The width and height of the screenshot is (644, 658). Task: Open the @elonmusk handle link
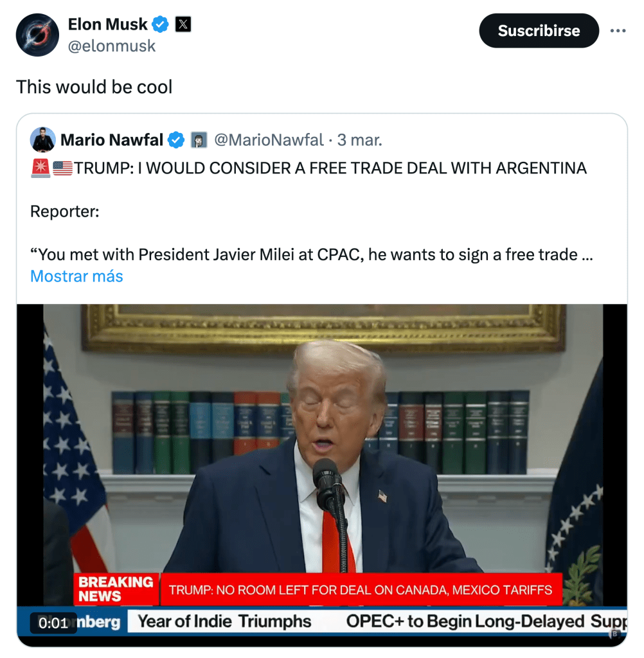click(112, 46)
